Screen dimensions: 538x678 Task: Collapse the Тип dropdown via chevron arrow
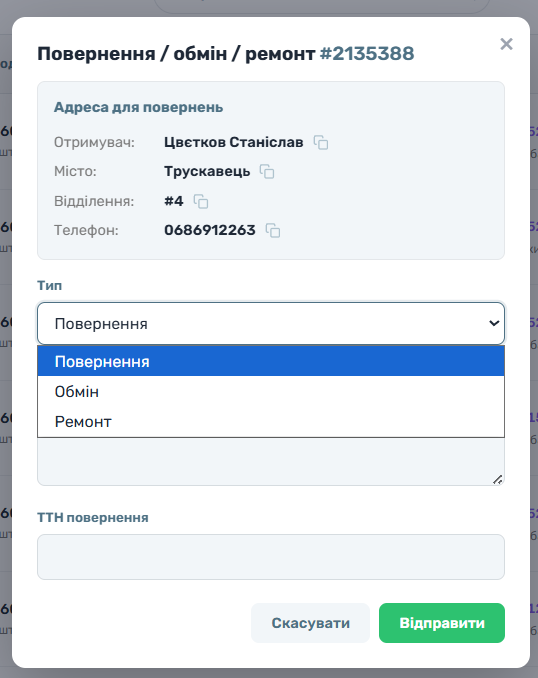tap(494, 323)
